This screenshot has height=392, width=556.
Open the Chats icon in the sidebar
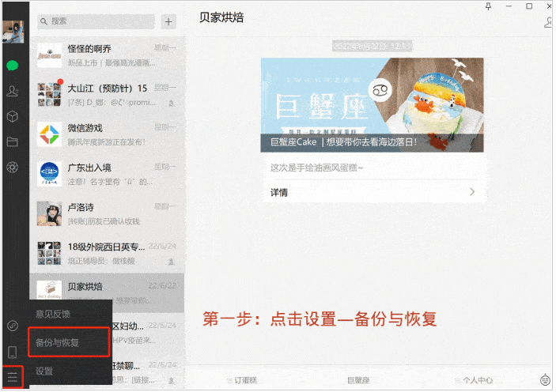[13, 65]
